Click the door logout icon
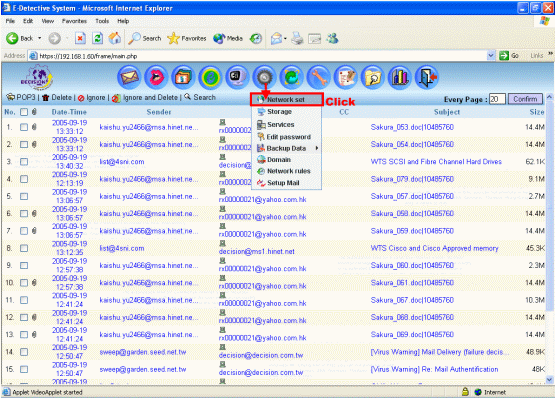Image resolution: width=555 pixels, height=398 pixels. pos(427,77)
